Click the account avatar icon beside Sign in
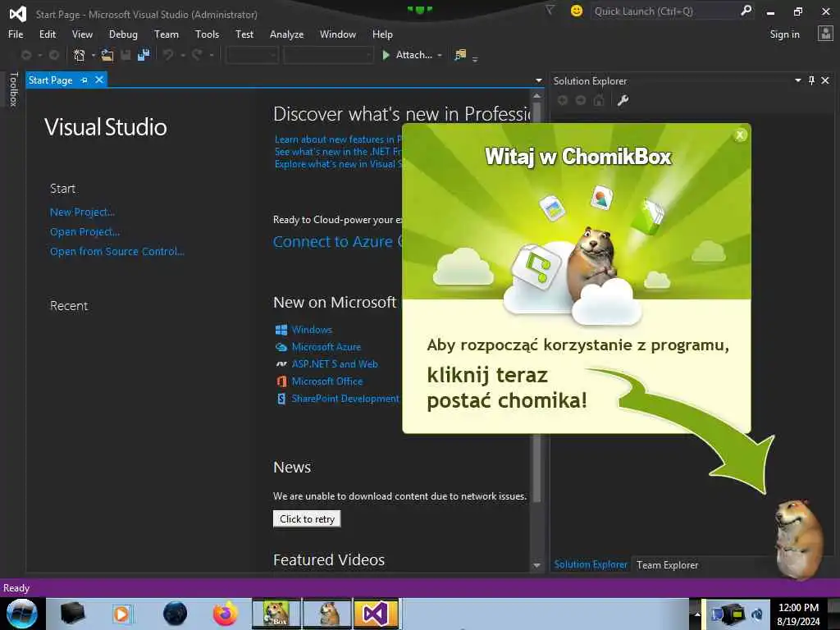The height and width of the screenshot is (630, 840). pos(825,34)
